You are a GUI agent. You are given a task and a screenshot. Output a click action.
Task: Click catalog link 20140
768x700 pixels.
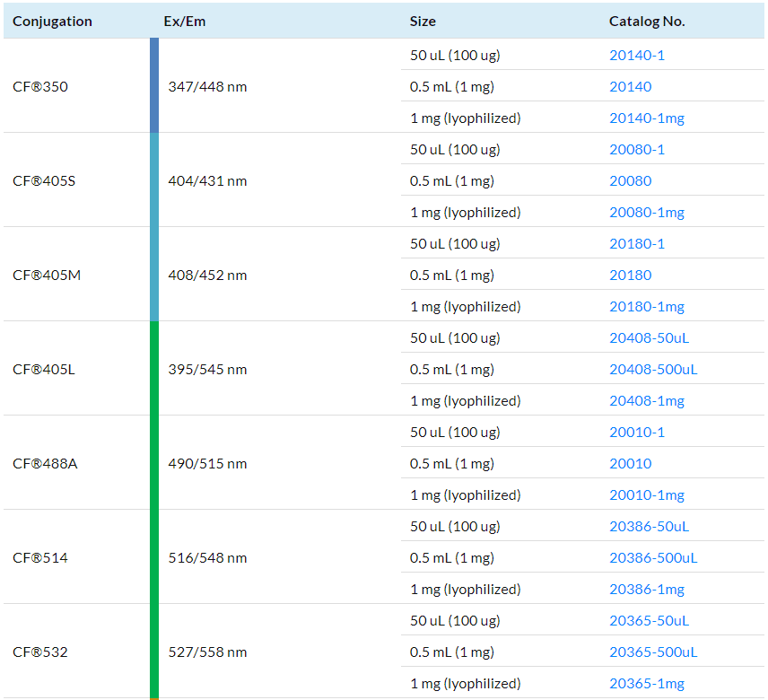click(630, 87)
